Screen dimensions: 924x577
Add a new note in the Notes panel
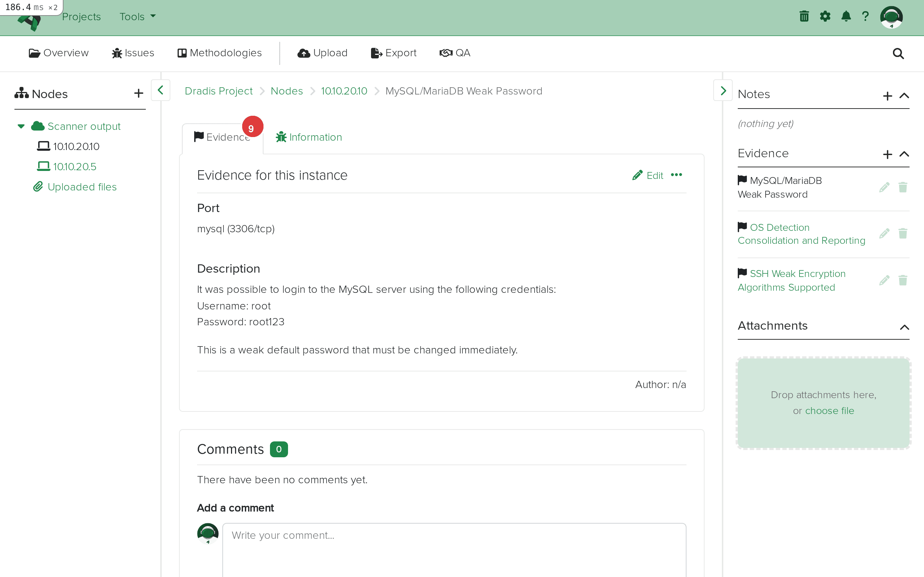point(887,96)
